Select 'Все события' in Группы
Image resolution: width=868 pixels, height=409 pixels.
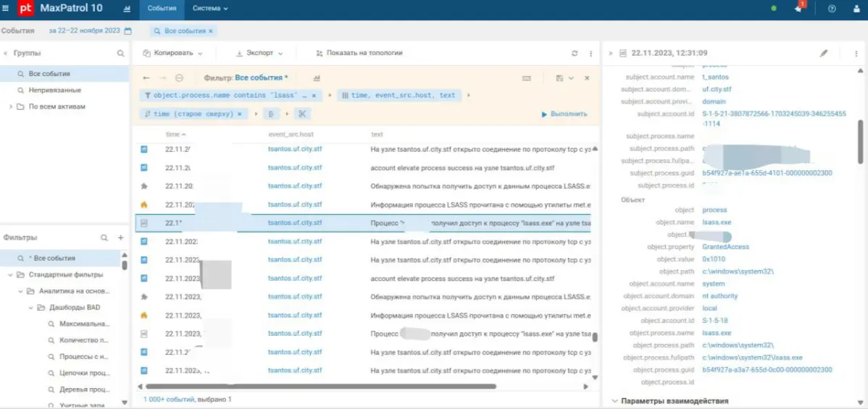(x=64, y=74)
